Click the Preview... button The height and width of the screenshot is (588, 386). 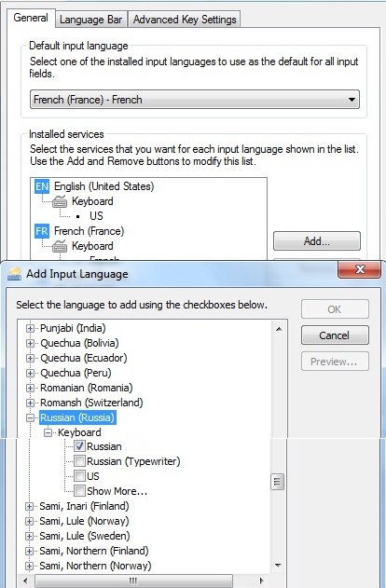(x=335, y=362)
